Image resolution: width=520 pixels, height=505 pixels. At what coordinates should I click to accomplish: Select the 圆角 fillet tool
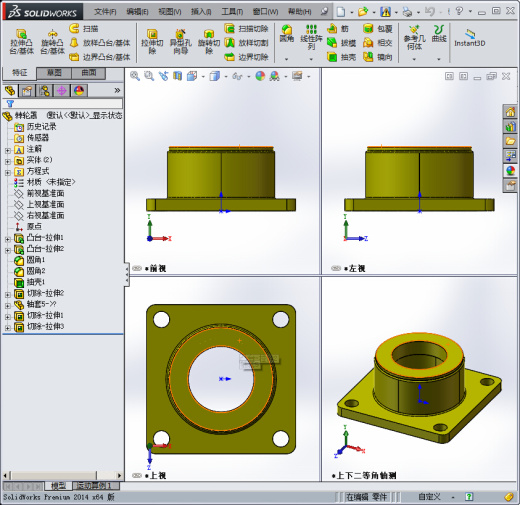[x=287, y=34]
